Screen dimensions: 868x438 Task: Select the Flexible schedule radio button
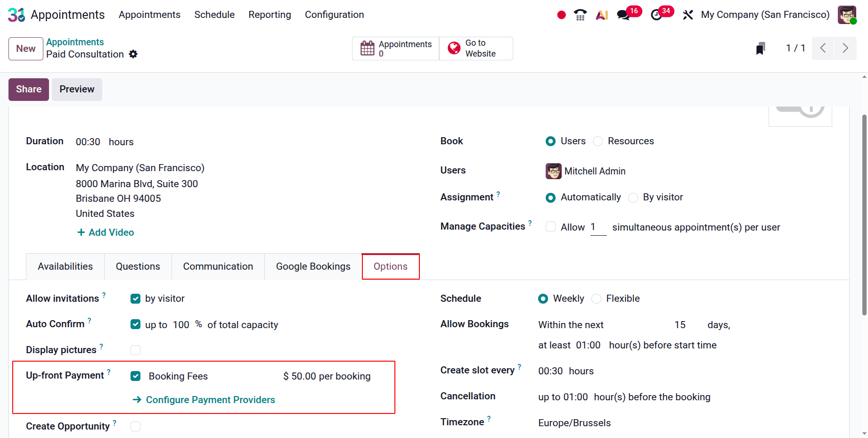point(596,299)
